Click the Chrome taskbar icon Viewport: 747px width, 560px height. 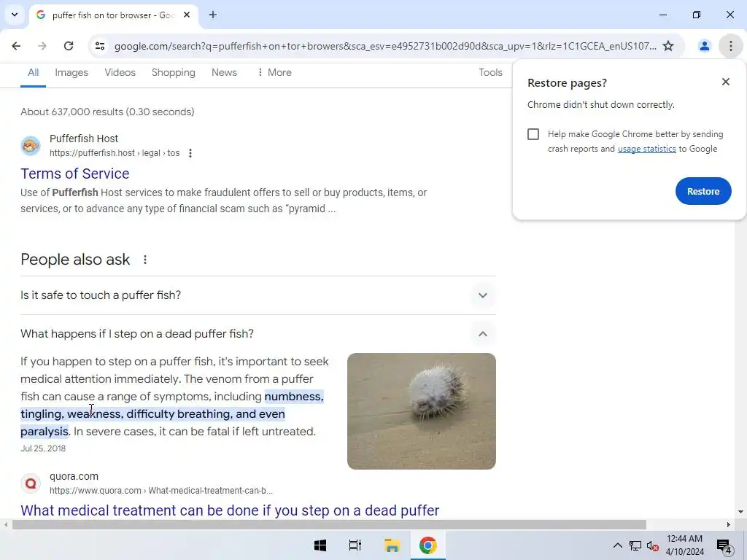click(427, 545)
